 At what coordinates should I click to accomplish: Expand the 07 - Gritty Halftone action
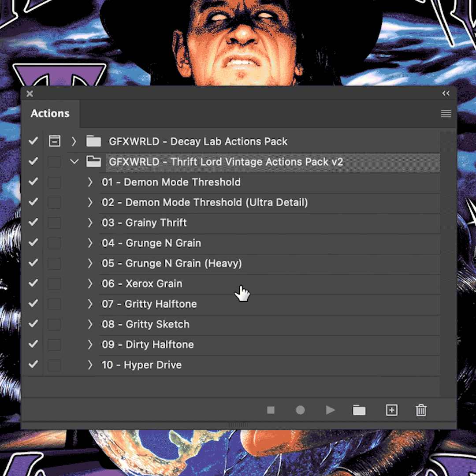pyautogui.click(x=90, y=304)
